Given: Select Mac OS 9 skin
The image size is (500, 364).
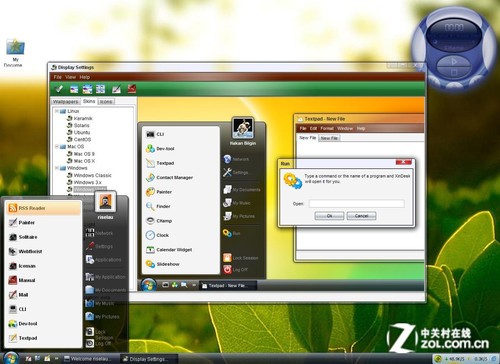Looking at the screenshot, I should click(84, 154).
